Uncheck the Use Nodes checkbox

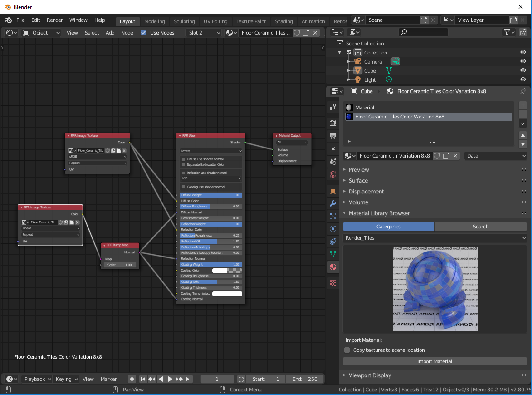(143, 33)
